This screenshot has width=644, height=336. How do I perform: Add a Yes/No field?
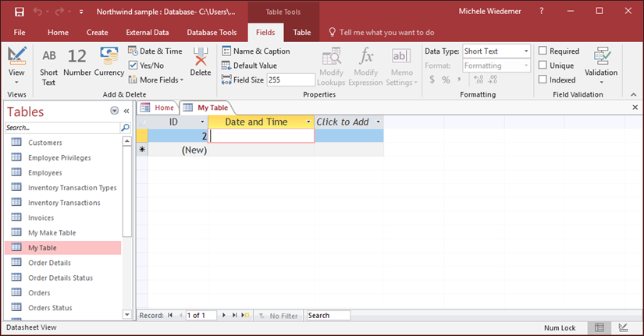pyautogui.click(x=146, y=65)
